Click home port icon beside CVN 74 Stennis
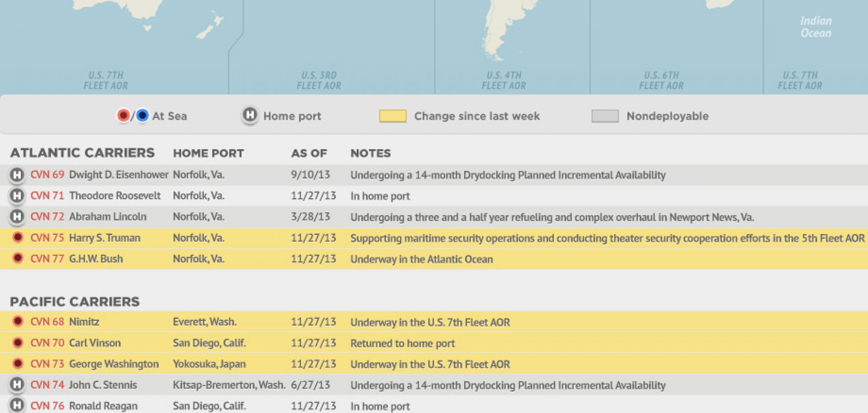The image size is (868, 413). coord(17,385)
